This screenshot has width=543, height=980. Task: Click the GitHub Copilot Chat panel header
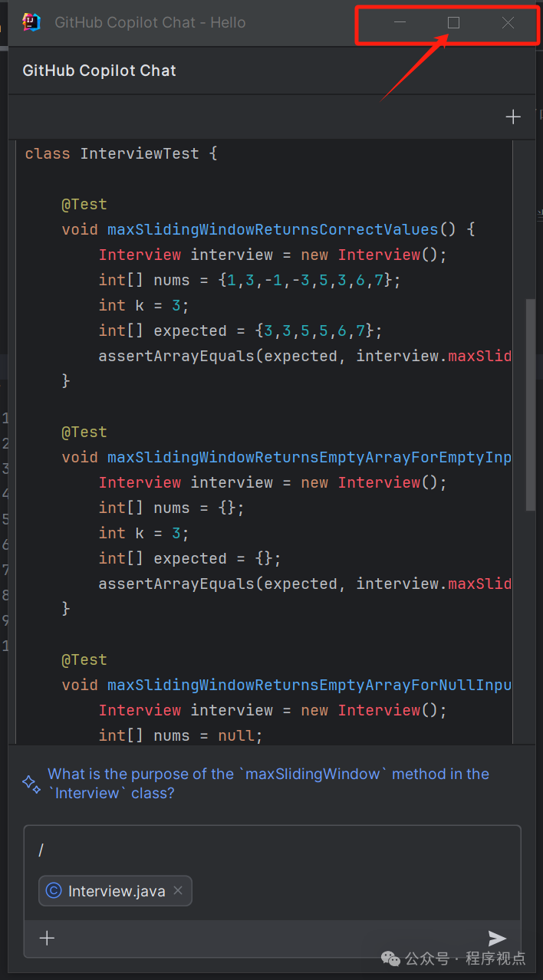pos(100,71)
